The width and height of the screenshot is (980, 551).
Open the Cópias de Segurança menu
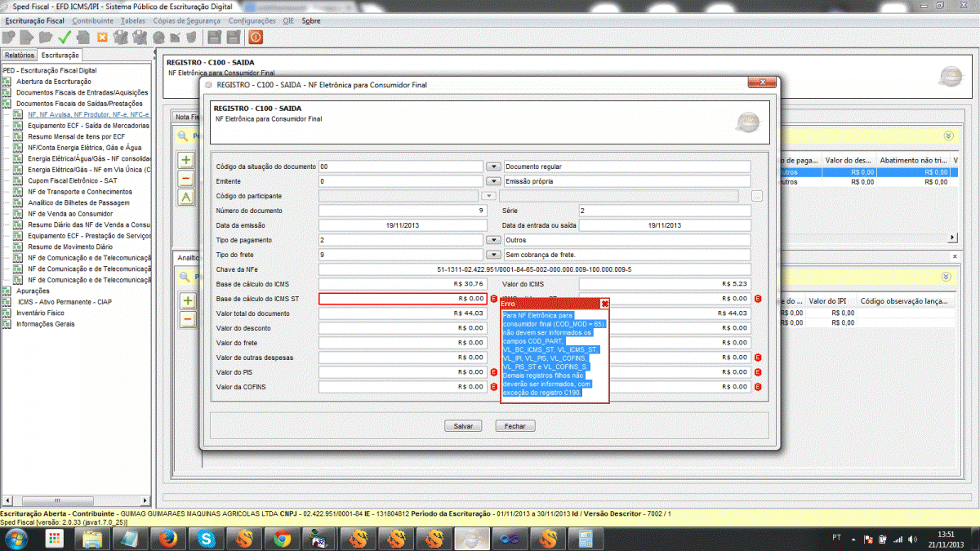(x=187, y=20)
